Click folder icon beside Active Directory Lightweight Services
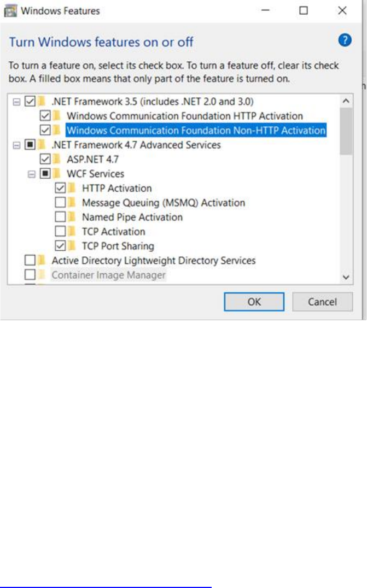Screen dimensions: 367x588 [x=42, y=260]
